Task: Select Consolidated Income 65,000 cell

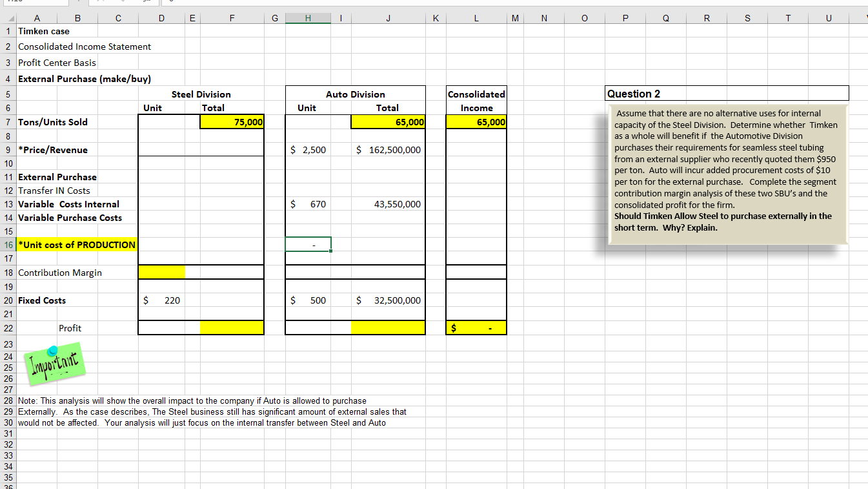Action: [476, 122]
